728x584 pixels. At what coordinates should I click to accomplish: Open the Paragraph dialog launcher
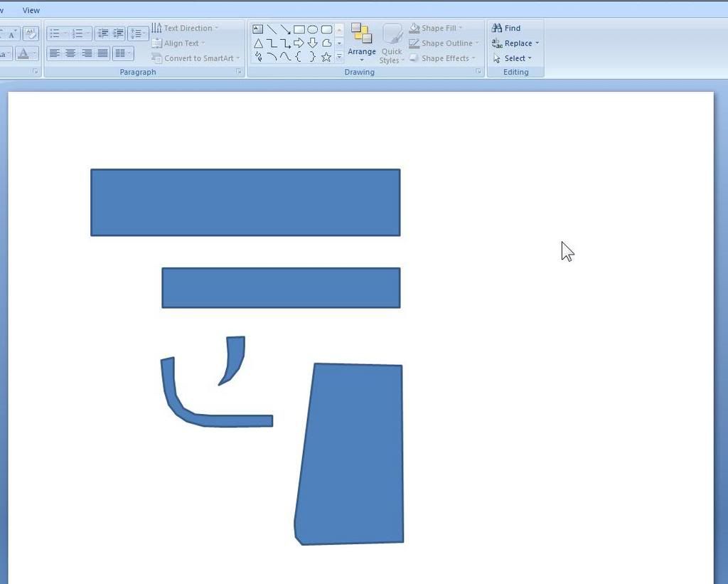239,72
